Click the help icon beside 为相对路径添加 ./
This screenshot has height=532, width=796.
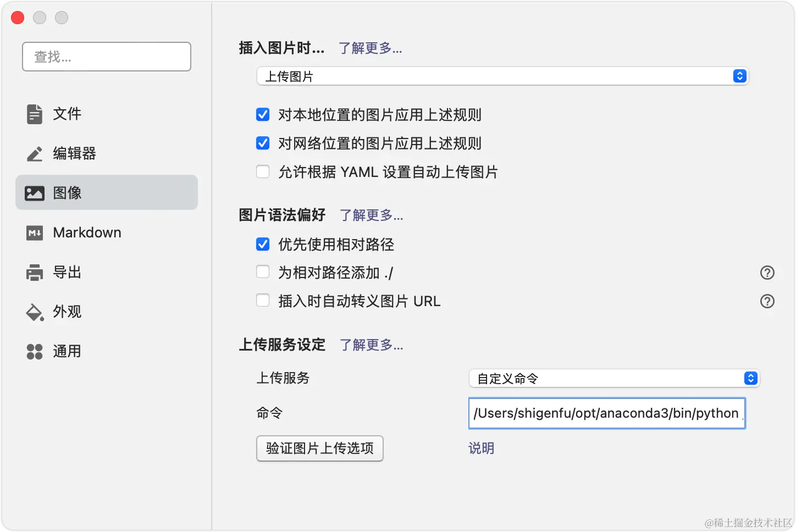coord(767,272)
